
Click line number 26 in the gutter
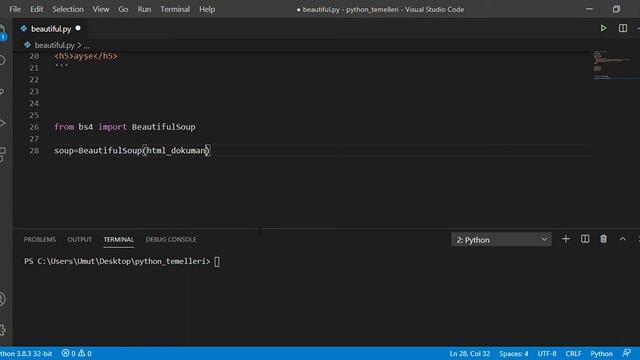(34, 127)
